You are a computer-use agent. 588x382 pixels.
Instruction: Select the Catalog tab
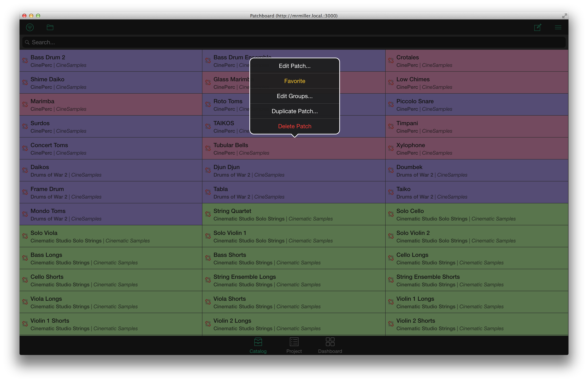(x=258, y=345)
